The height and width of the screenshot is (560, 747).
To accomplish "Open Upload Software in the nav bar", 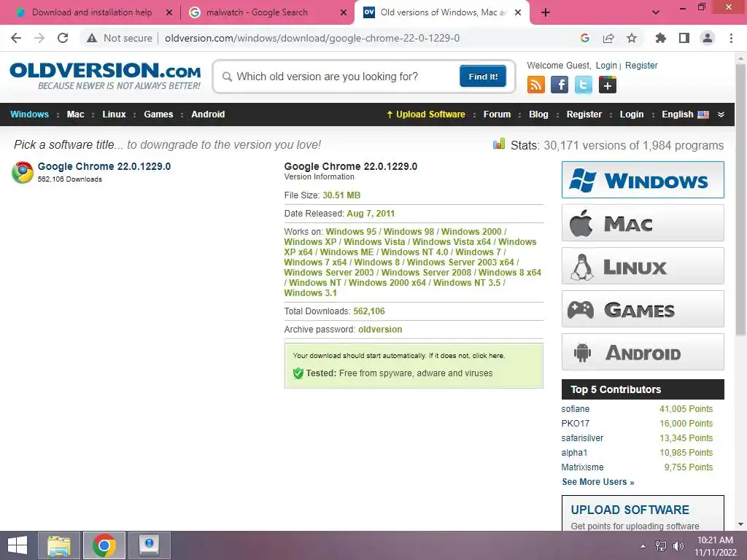I will pyautogui.click(x=426, y=114).
